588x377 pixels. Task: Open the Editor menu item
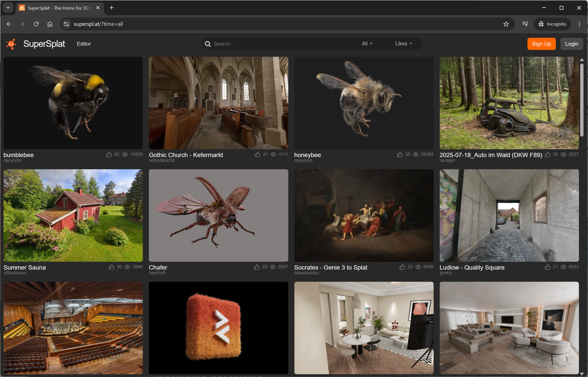point(84,44)
